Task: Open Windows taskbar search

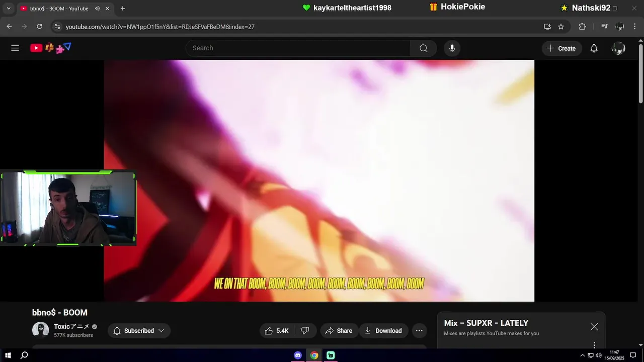Action: click(24, 355)
